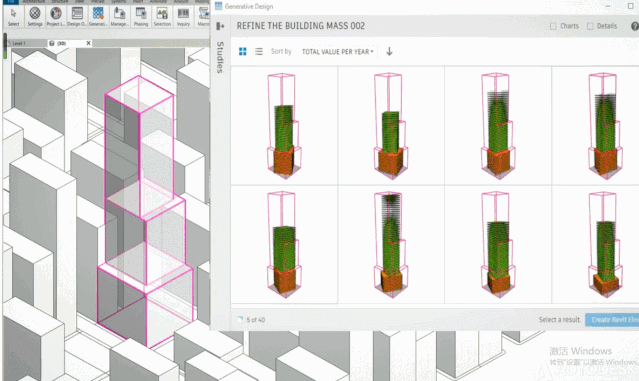Click the Generative Design window title text
The width and height of the screenshot is (639, 381).
coord(249,7)
